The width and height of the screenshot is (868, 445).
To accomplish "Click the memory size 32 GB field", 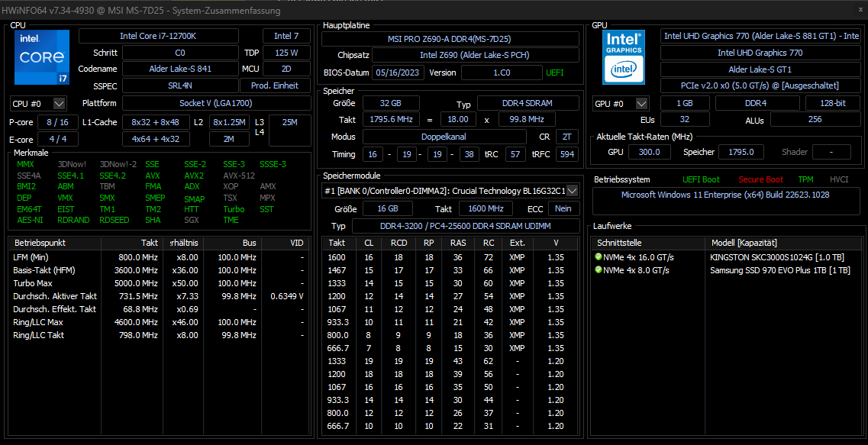I will pos(391,103).
